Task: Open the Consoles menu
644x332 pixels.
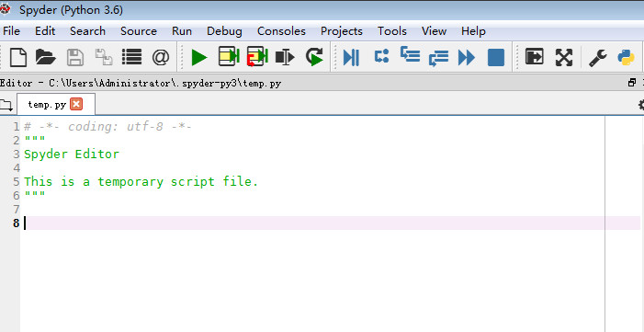Action: click(x=281, y=31)
